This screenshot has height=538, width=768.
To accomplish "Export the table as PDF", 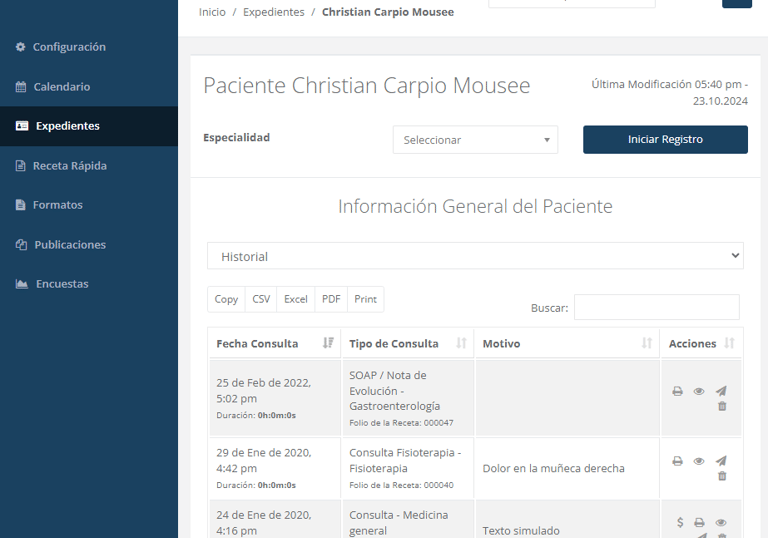I will [x=331, y=299].
